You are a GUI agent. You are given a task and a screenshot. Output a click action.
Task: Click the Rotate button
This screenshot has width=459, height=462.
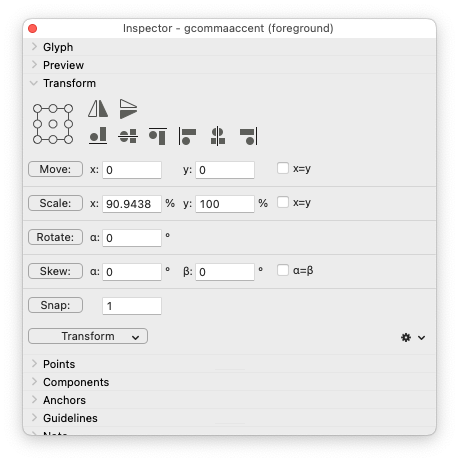tap(55, 237)
